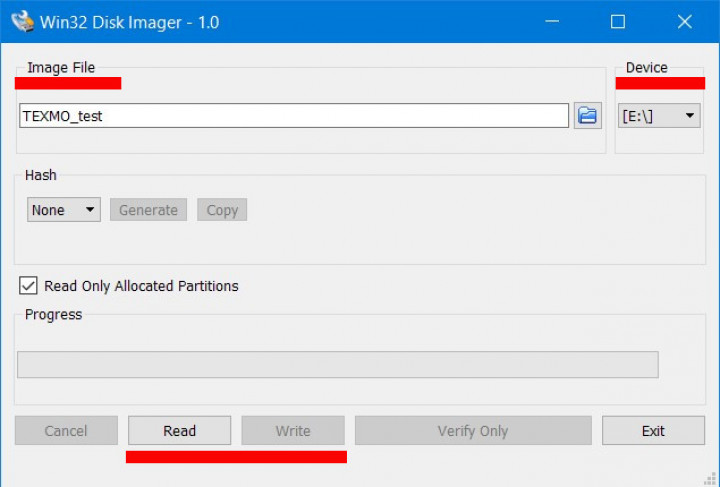Click the Copy hash button

tap(222, 210)
